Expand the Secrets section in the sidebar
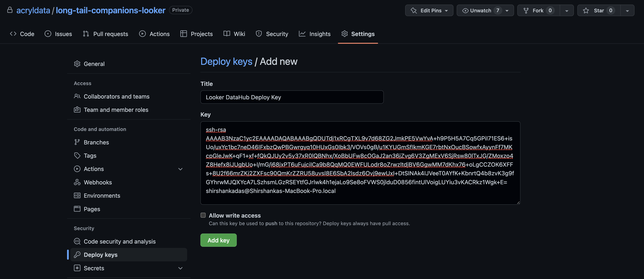Screen dimensions: 644x279 180,268
